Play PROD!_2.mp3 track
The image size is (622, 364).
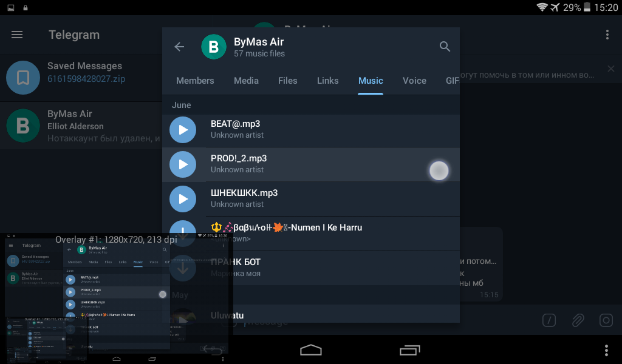click(x=183, y=164)
